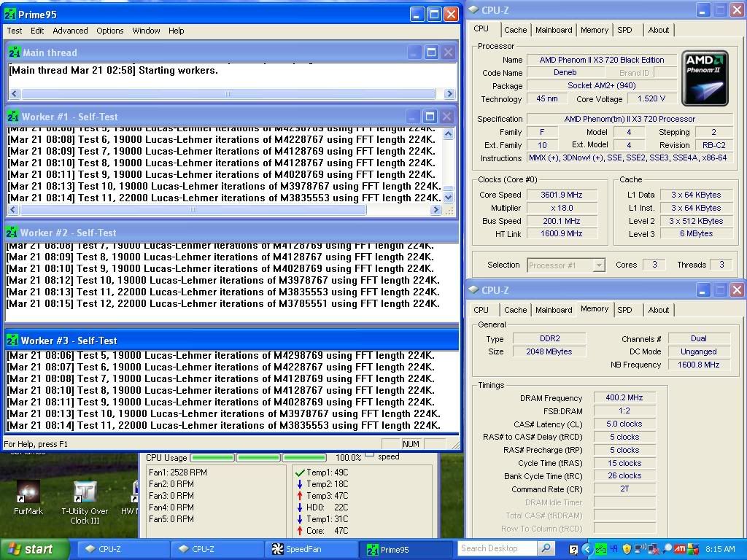Click the Command Rate value 2T
The height and width of the screenshot is (560, 747).
click(624, 489)
